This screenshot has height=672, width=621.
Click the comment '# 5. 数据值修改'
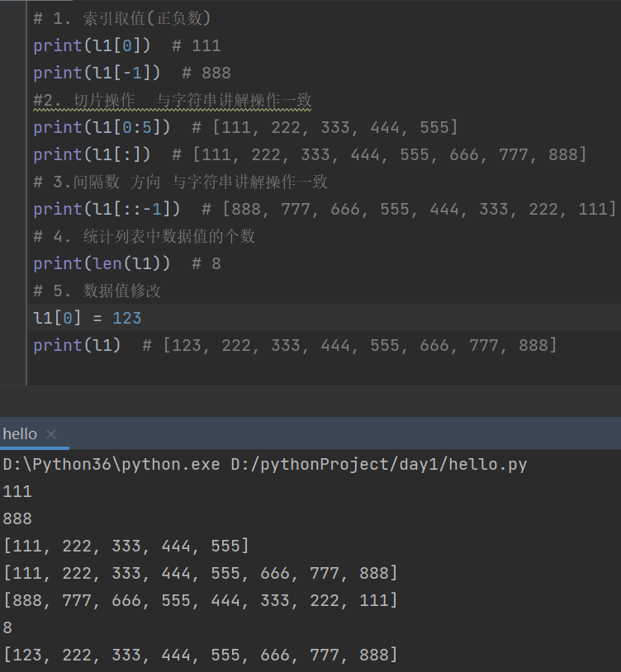point(97,291)
